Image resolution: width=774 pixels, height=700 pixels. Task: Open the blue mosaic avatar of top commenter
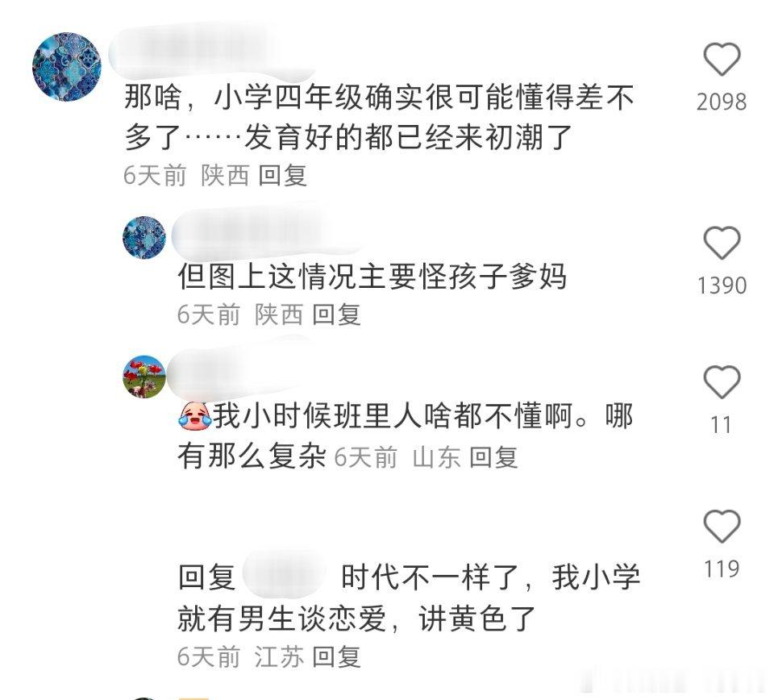(67, 67)
